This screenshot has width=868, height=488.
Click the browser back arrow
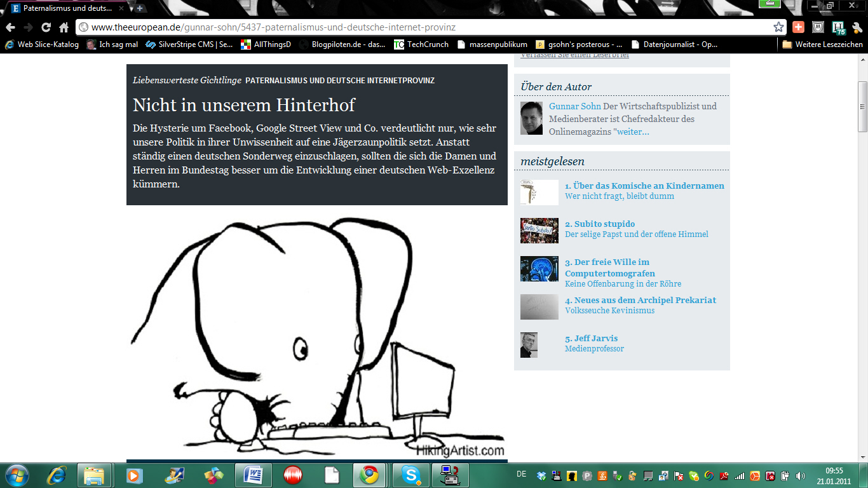click(x=10, y=27)
